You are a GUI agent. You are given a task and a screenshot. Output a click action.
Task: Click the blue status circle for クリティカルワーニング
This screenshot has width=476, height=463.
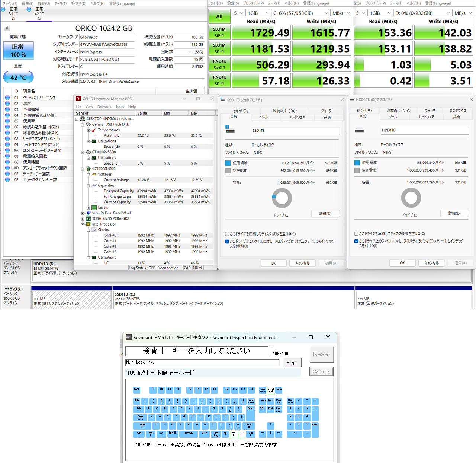pyautogui.click(x=7, y=98)
